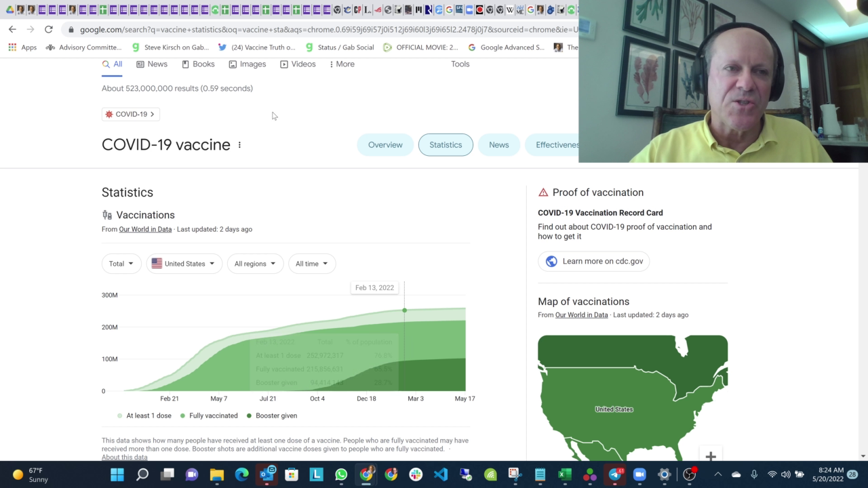Image resolution: width=868 pixels, height=488 pixels.
Task: Open WhatsApp from the taskbar
Action: coord(341,474)
